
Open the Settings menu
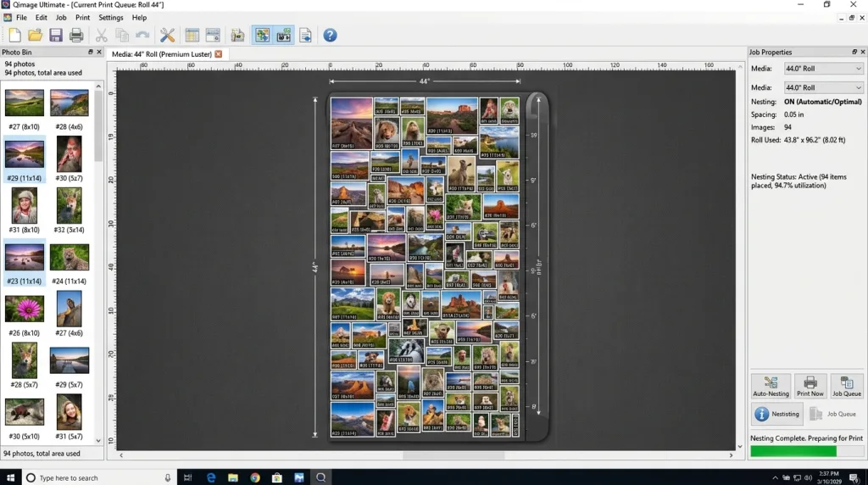pos(111,18)
